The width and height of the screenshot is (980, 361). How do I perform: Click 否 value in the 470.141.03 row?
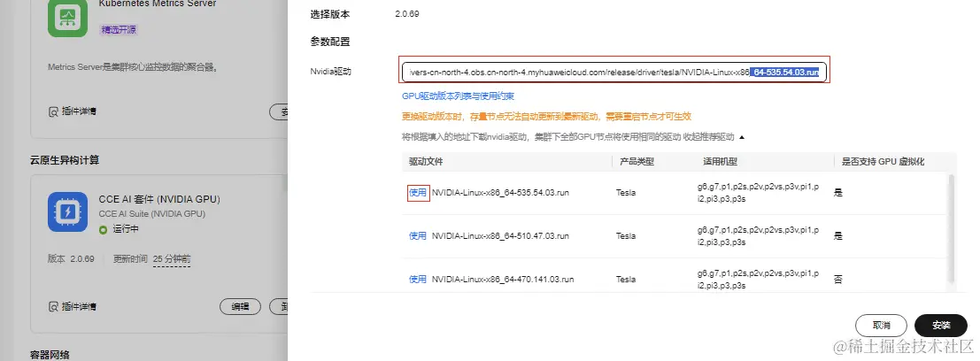coord(838,280)
